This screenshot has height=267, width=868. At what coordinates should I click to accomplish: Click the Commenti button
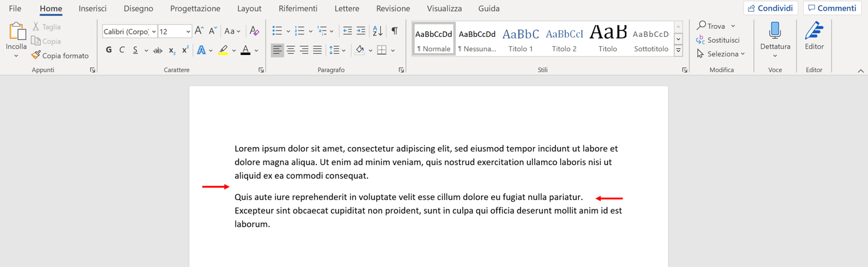(832, 8)
